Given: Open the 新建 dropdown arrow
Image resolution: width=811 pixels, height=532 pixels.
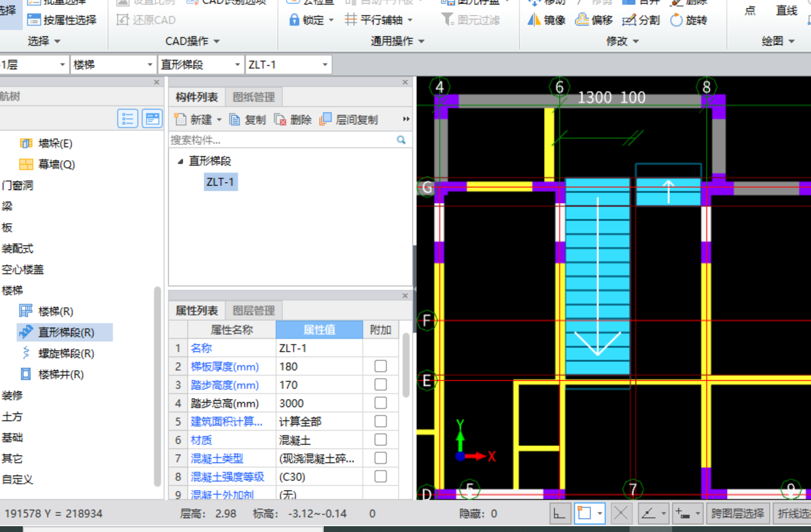Looking at the screenshot, I should click(219, 120).
